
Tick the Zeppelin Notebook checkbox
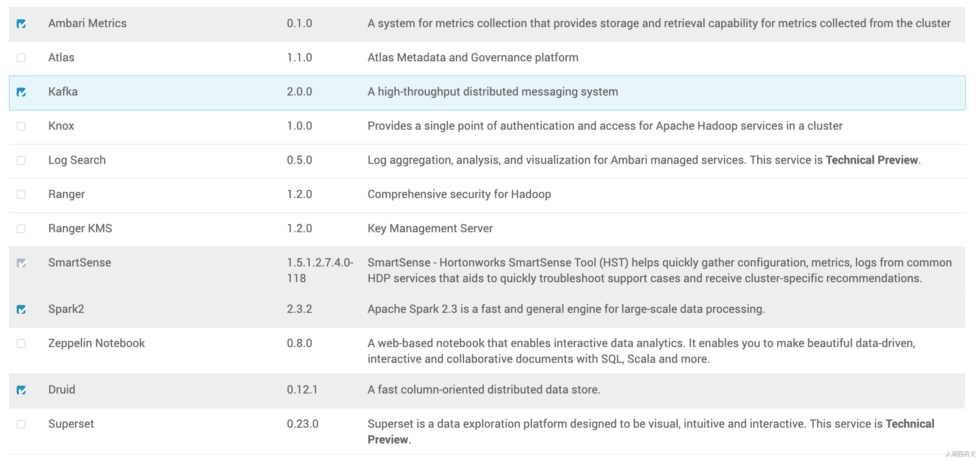pyautogui.click(x=21, y=344)
